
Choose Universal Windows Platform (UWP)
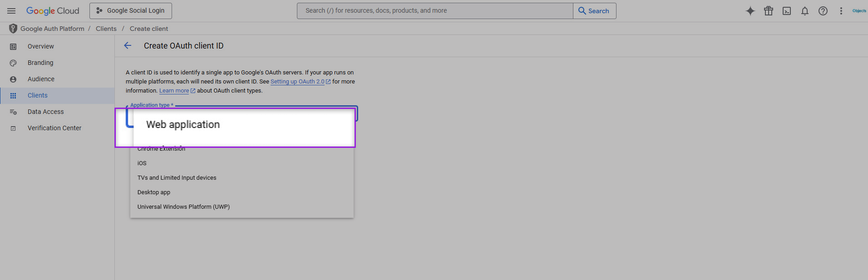tap(183, 207)
